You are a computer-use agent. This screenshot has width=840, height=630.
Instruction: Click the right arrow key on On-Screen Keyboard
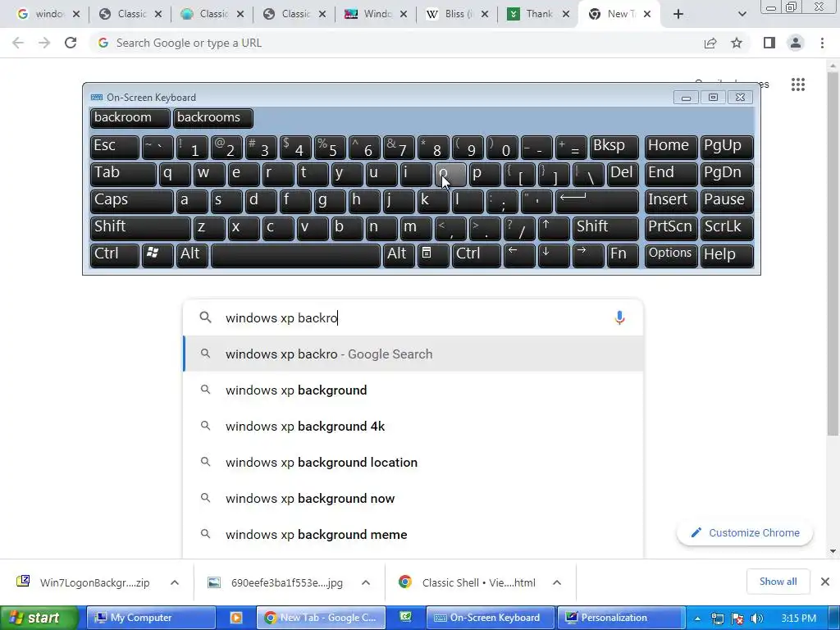click(x=587, y=255)
